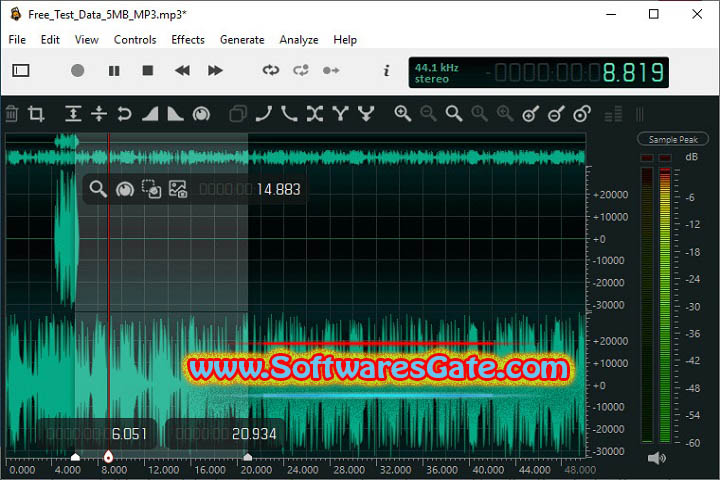Click the dimmed magnifier plus icon
The width and height of the screenshot is (720, 480).
(x=505, y=113)
